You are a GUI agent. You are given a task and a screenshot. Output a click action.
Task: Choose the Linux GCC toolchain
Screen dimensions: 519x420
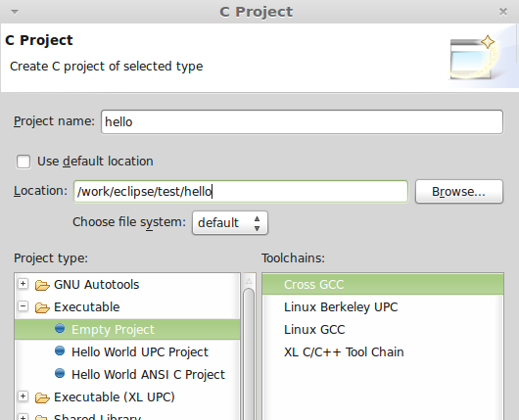point(314,329)
